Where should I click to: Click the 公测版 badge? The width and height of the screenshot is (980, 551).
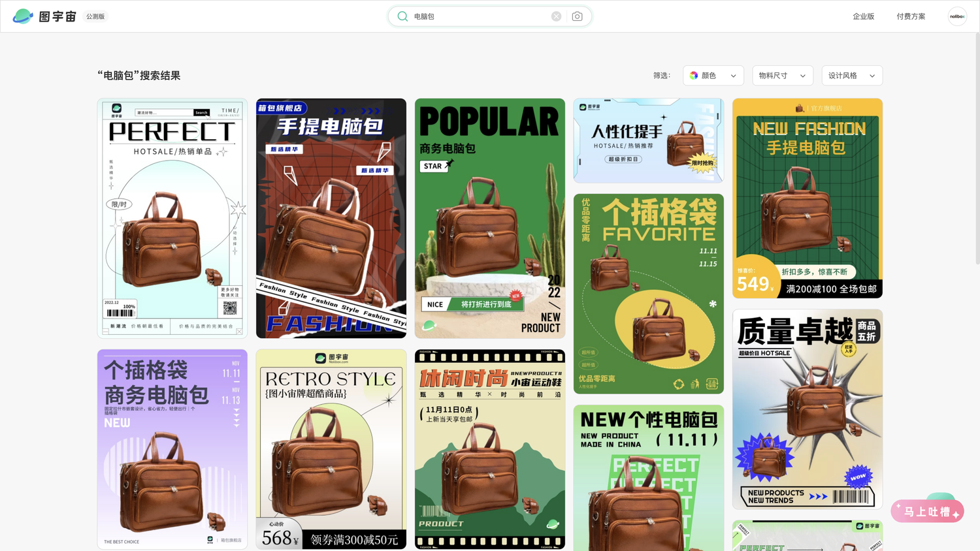(x=95, y=16)
